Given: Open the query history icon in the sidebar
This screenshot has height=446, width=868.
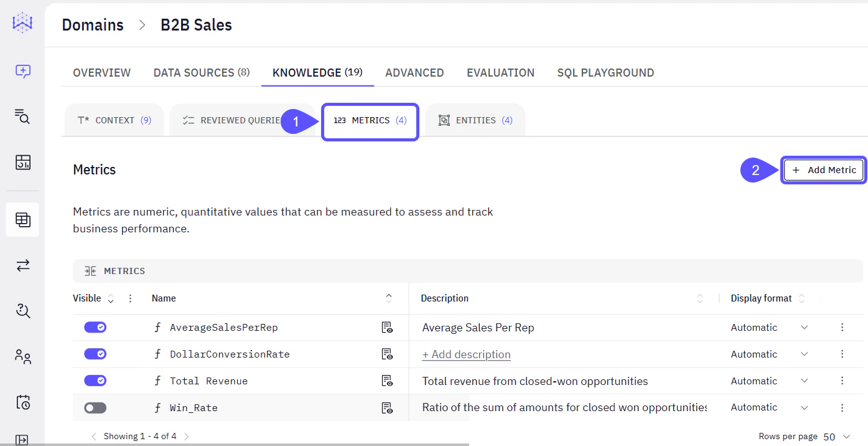Looking at the screenshot, I should [22, 311].
